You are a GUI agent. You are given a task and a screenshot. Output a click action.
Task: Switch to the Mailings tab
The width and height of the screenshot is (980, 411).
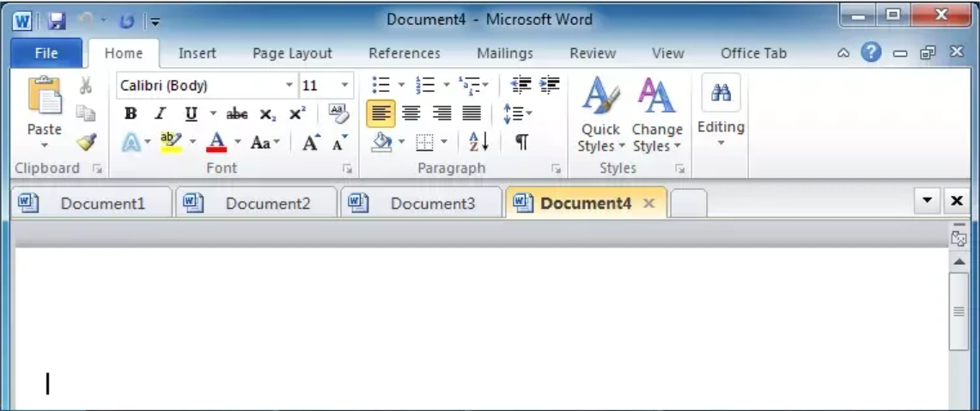505,54
